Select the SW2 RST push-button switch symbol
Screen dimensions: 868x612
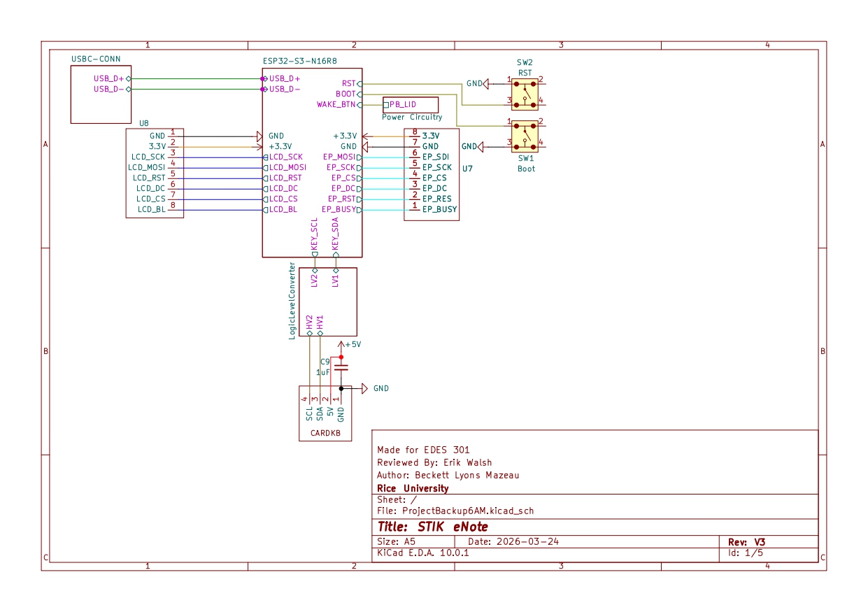coord(525,94)
